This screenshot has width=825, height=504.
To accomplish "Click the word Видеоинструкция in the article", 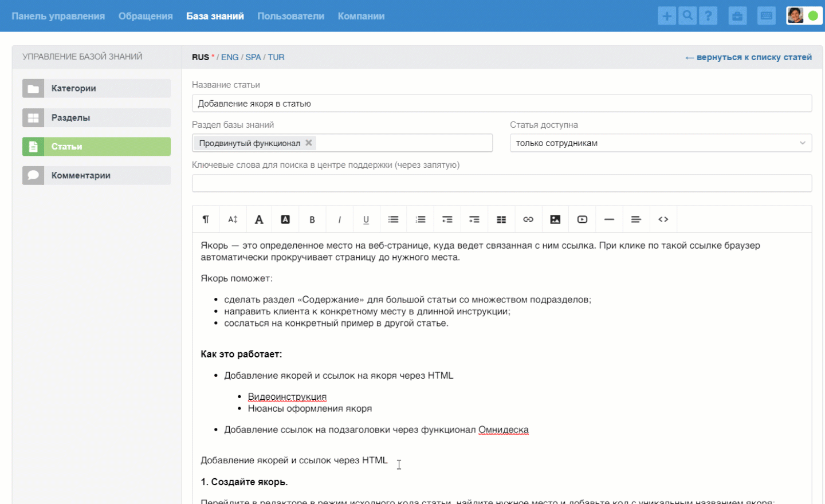I will [x=287, y=397].
